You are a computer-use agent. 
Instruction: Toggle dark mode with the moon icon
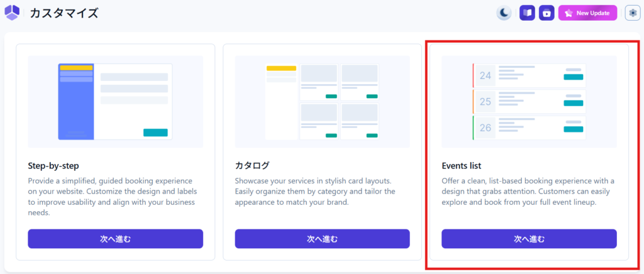coord(504,13)
